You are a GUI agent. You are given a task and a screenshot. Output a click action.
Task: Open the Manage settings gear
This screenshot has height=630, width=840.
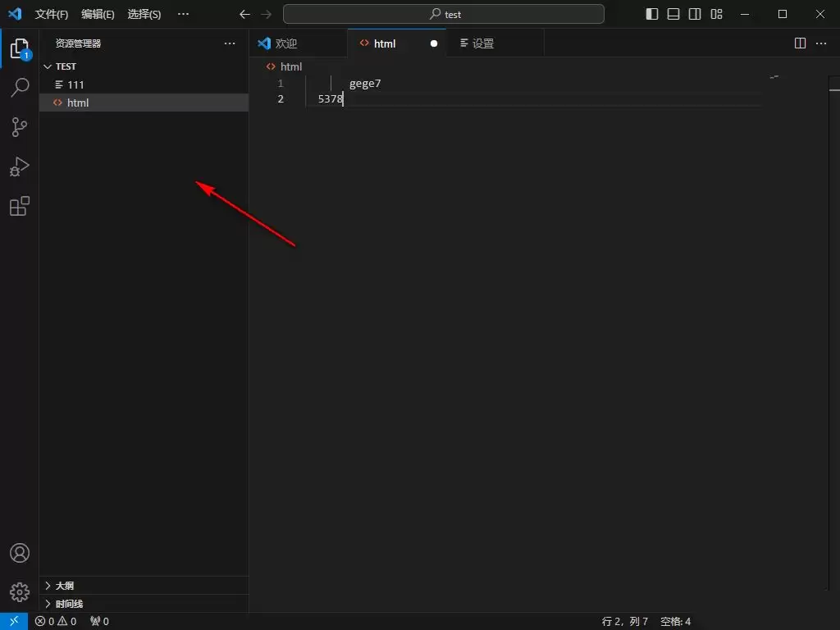click(20, 591)
